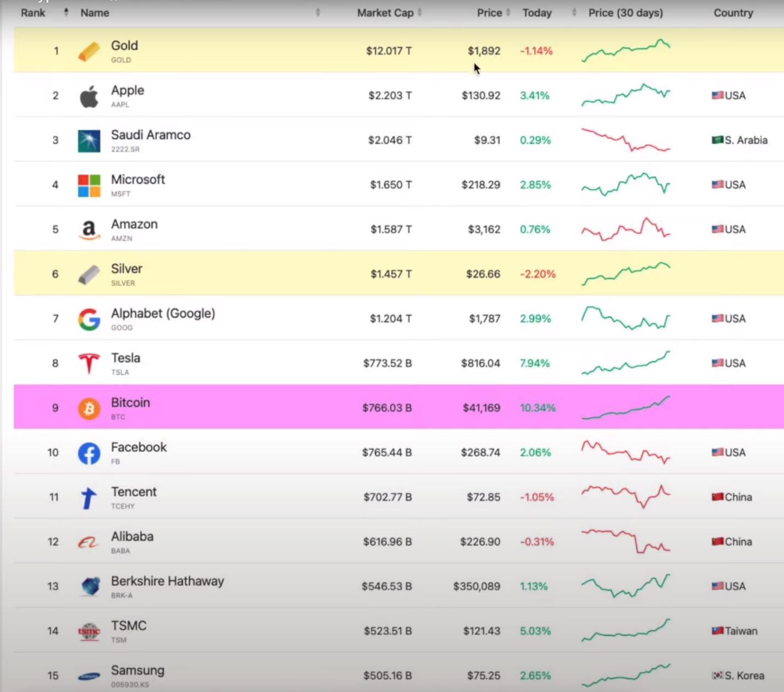Click the Country column header
Screen dimensions: 784x692
point(733,13)
